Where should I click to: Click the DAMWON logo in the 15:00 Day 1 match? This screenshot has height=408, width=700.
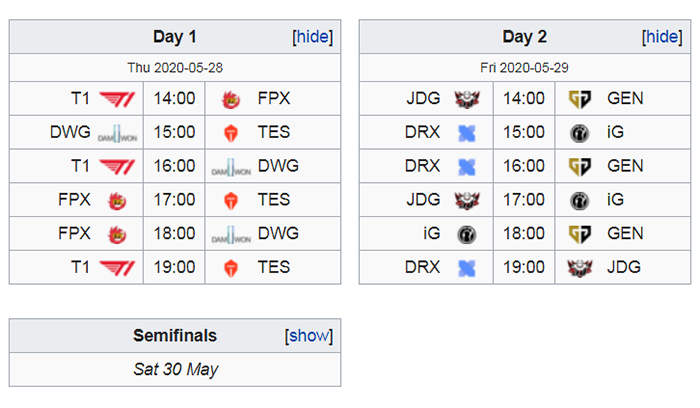point(117,133)
